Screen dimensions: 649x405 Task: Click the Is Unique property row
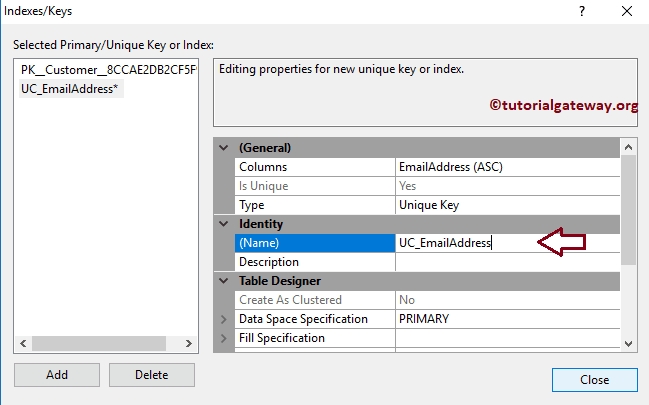[315, 186]
